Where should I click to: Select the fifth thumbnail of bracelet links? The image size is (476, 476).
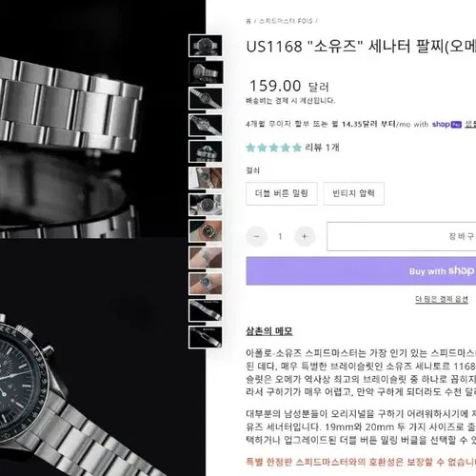pos(206,151)
